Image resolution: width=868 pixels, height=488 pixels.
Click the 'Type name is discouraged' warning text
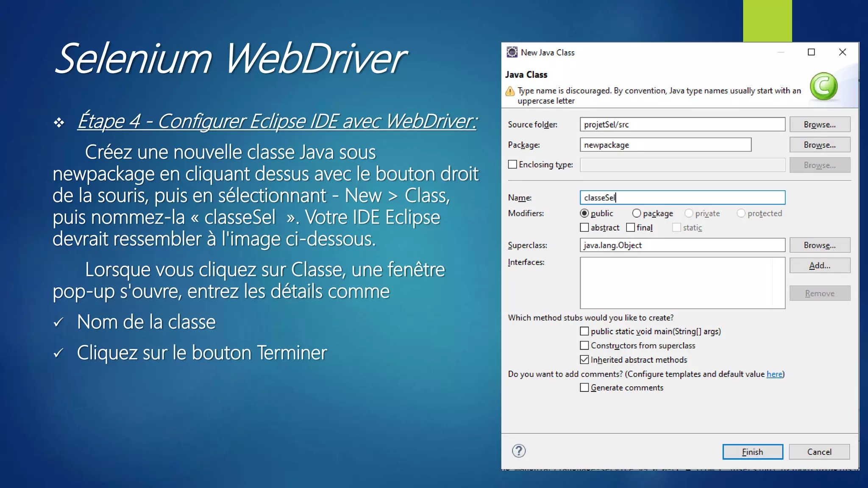(x=659, y=96)
